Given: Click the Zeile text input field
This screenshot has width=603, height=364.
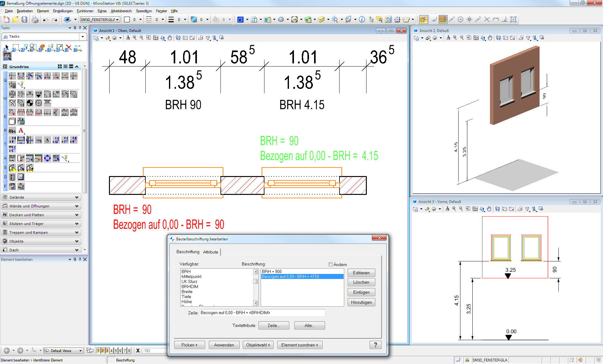Looking at the screenshot, I should 262,313.
